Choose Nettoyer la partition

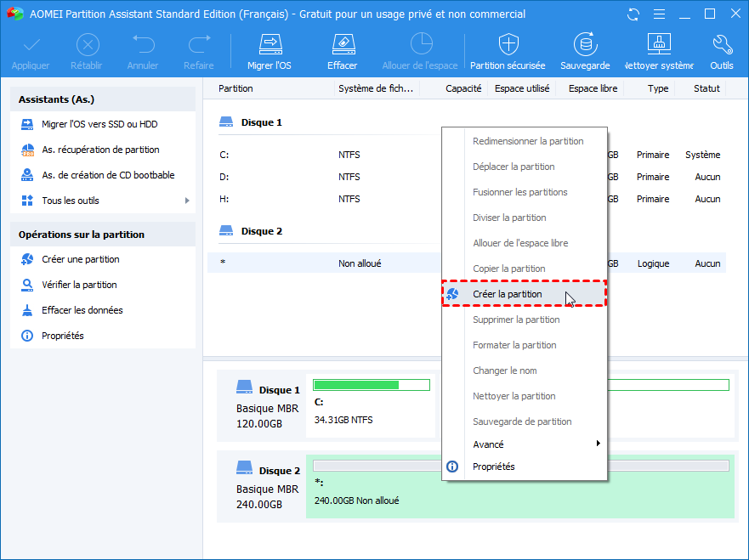[525, 396]
